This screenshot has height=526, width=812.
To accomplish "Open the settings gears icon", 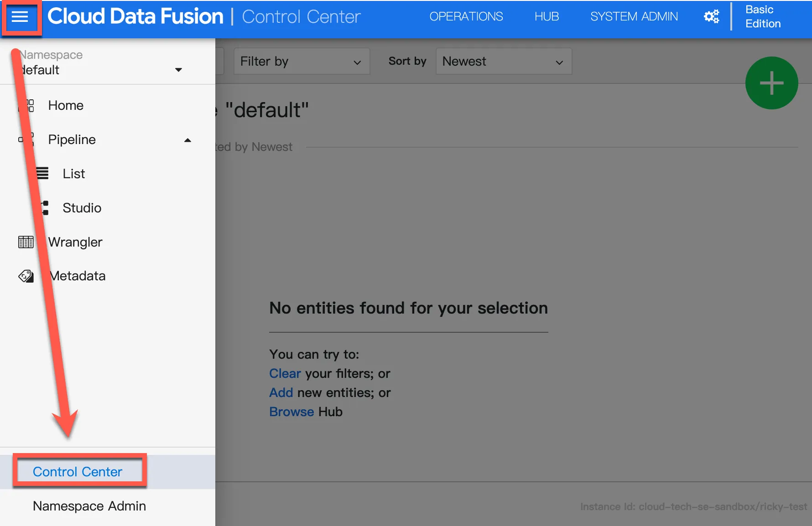I will [711, 17].
